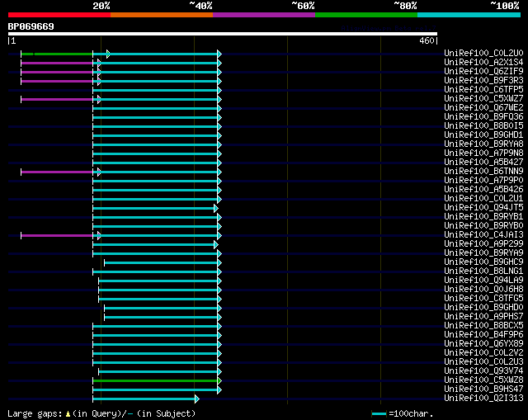Click the purple ~60% identity legend segment

tap(264, 15)
